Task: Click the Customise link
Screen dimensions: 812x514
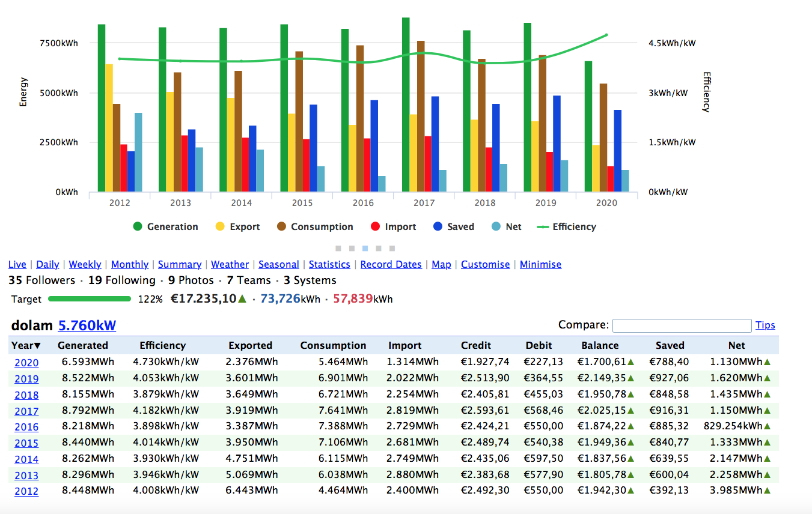Action: tap(485, 264)
